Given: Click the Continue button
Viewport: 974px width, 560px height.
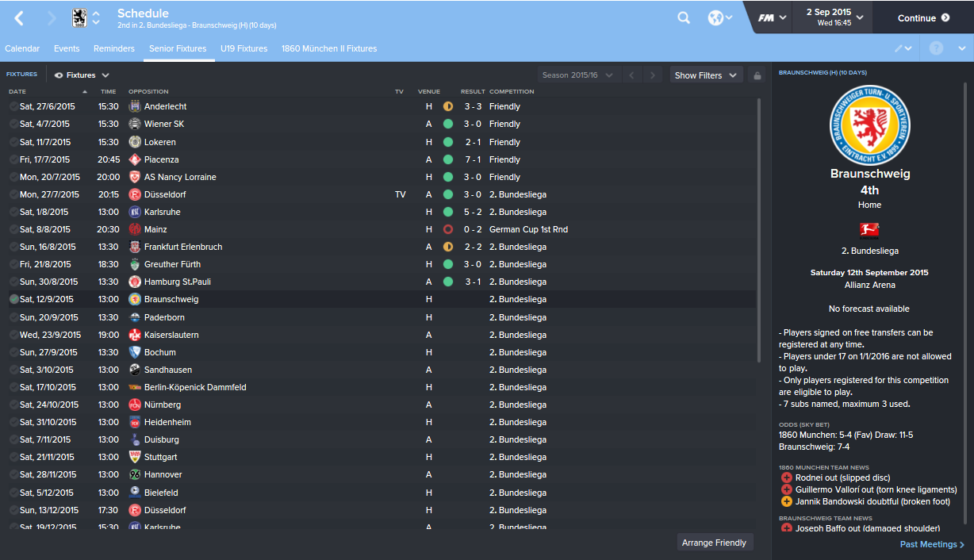Looking at the screenshot, I should pos(923,17).
